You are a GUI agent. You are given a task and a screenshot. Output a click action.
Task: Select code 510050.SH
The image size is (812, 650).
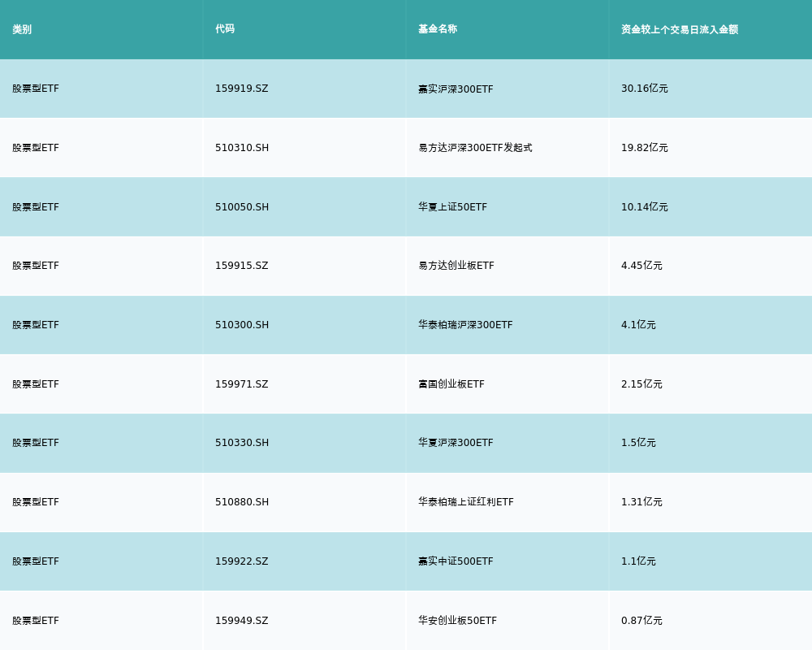point(242,207)
